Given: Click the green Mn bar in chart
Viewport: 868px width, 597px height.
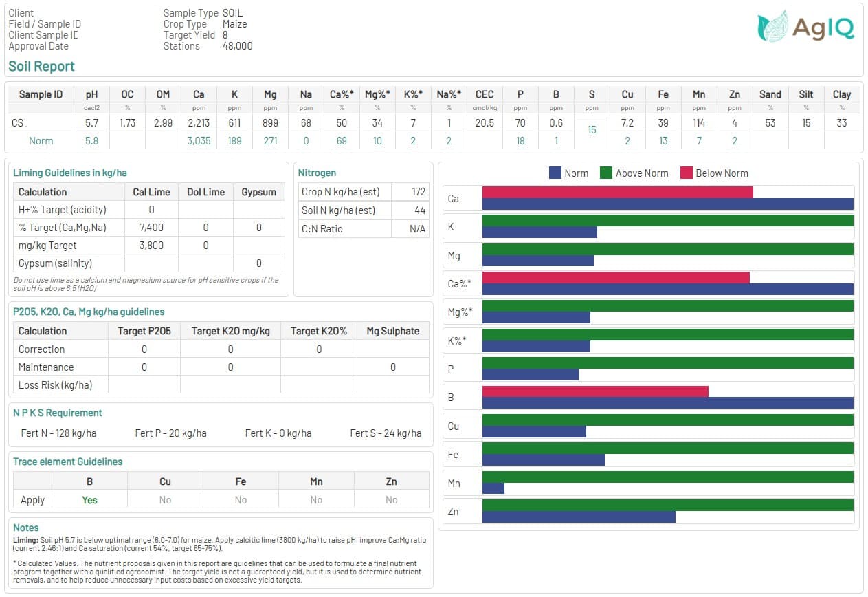Looking at the screenshot, I should coord(668,477).
